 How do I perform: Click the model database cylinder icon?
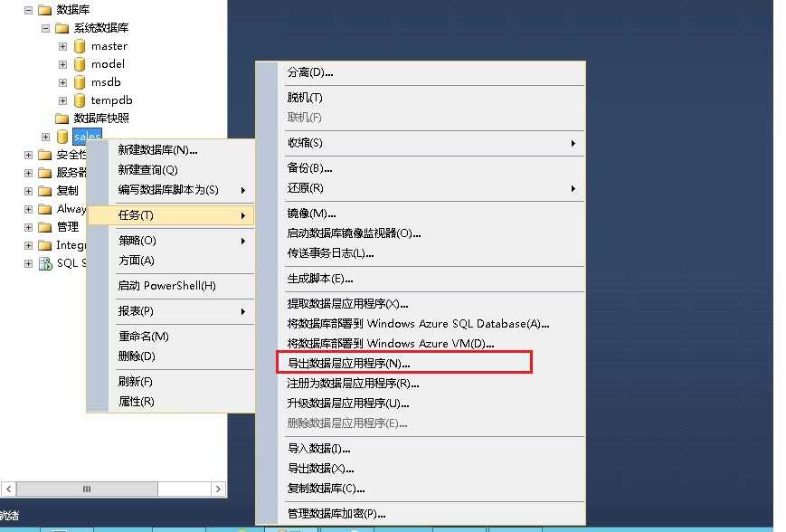(x=80, y=64)
